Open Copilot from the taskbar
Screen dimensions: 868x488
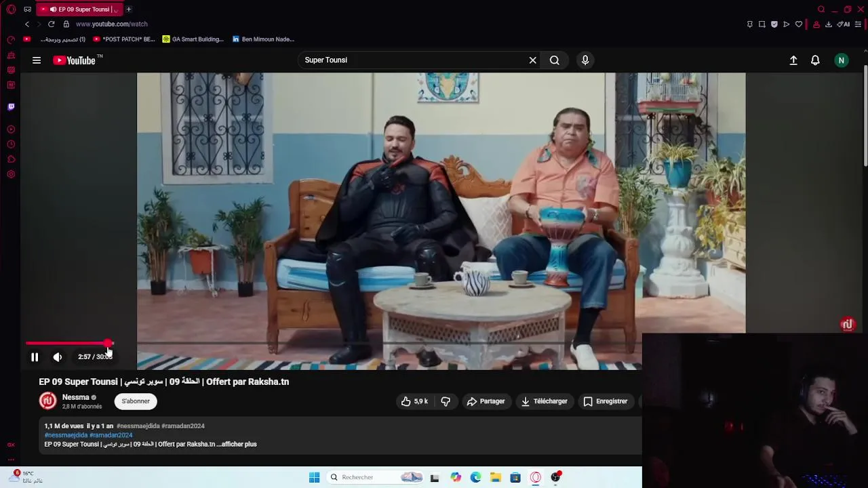[456, 478]
